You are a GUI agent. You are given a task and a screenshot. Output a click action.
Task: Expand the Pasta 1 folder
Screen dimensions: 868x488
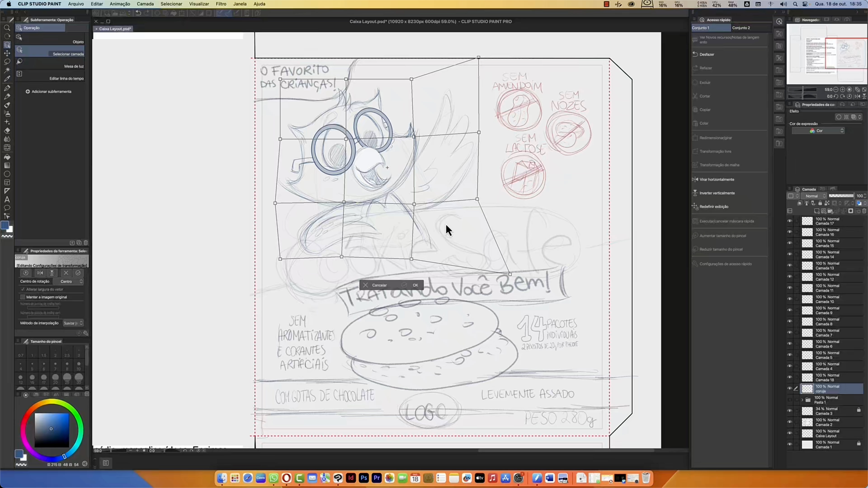(802, 400)
